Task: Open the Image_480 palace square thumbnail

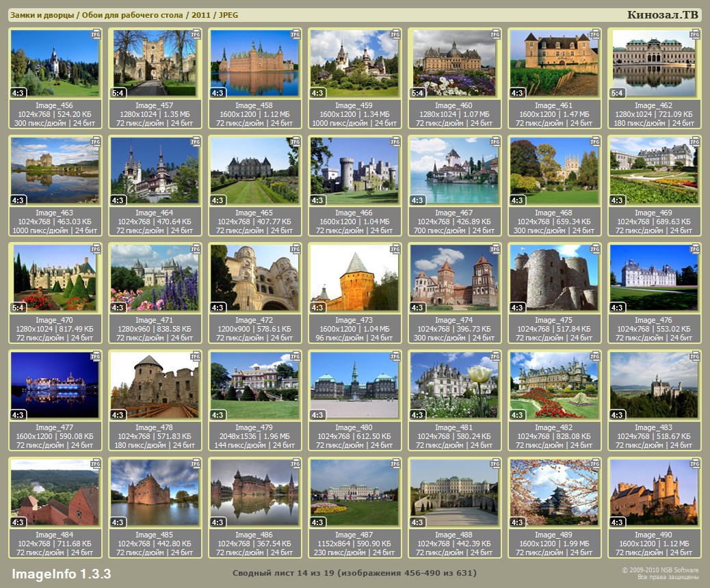Action: point(354,385)
